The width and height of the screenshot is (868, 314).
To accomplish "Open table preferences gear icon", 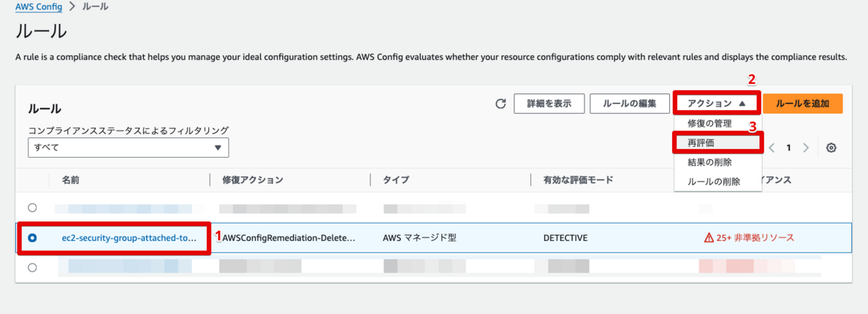I will (x=831, y=148).
